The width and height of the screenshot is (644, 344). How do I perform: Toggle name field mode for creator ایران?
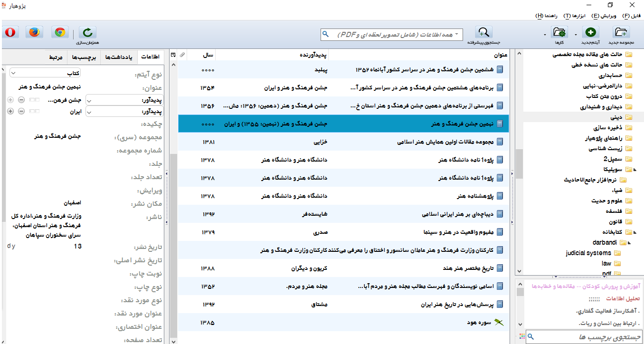33,111
